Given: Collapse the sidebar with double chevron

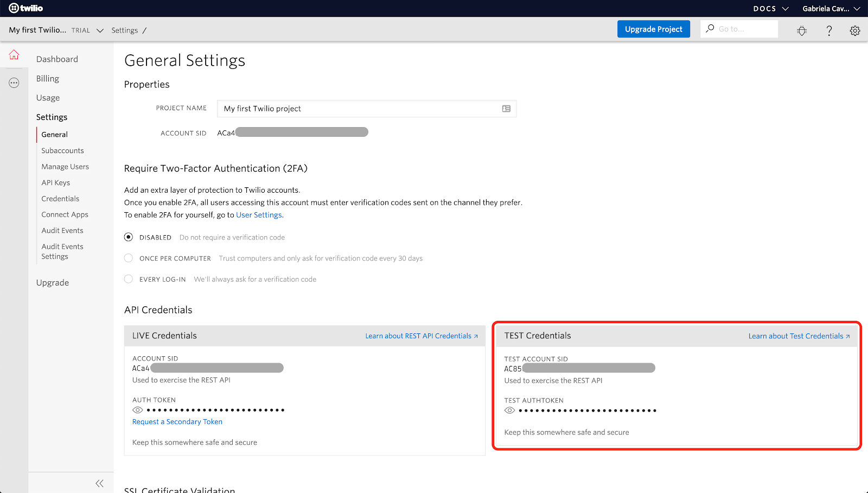Looking at the screenshot, I should point(99,483).
